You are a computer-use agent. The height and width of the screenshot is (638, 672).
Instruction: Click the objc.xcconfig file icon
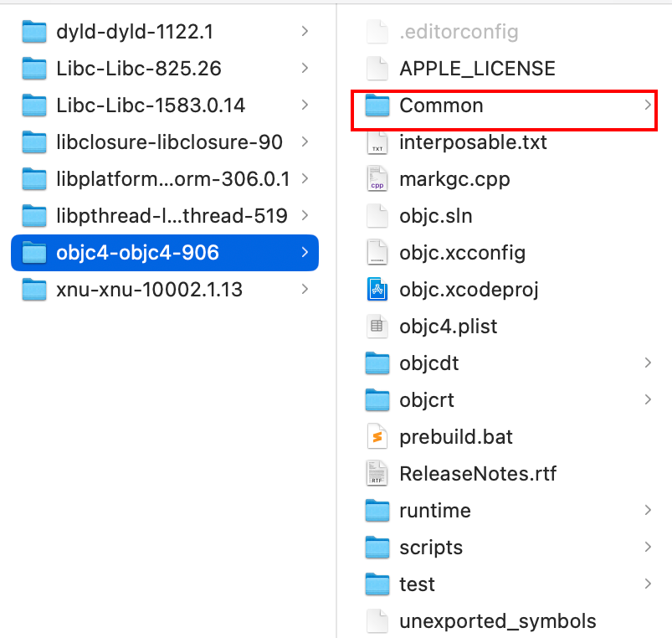coord(378,253)
